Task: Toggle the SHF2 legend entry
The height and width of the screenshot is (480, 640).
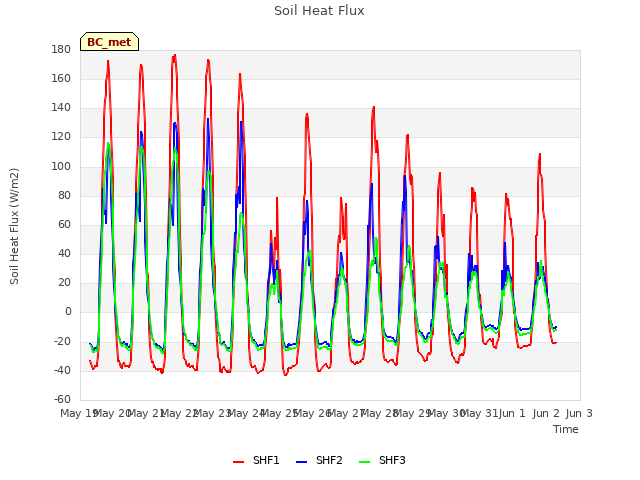Action: [x=319, y=460]
